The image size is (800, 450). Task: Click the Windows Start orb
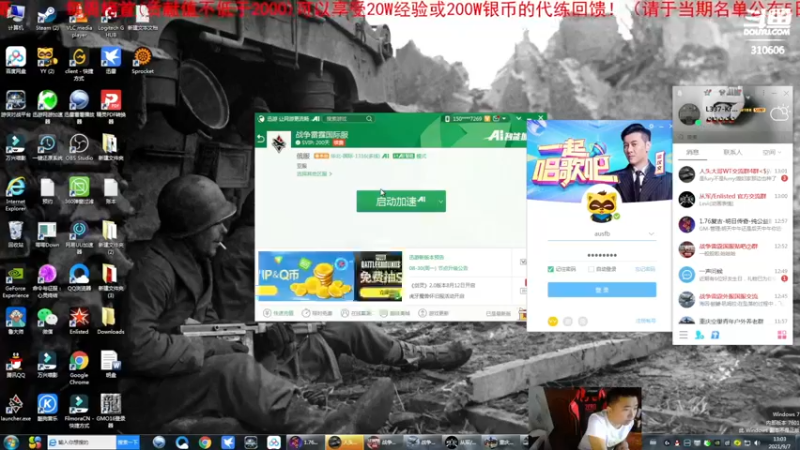click(x=11, y=442)
